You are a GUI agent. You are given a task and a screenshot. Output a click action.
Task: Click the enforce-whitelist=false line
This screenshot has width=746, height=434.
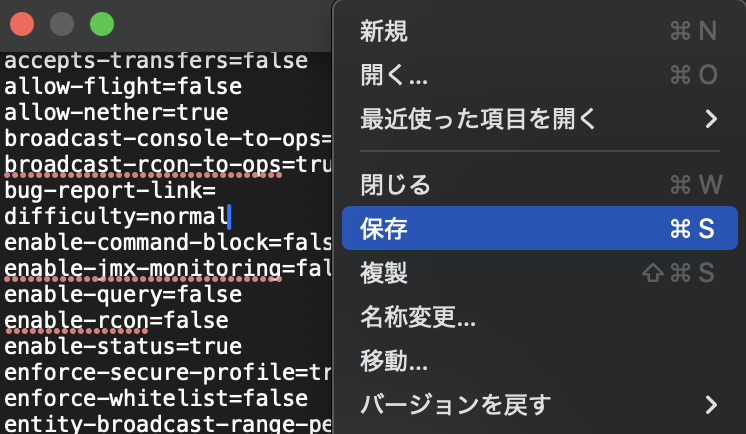tap(155, 399)
